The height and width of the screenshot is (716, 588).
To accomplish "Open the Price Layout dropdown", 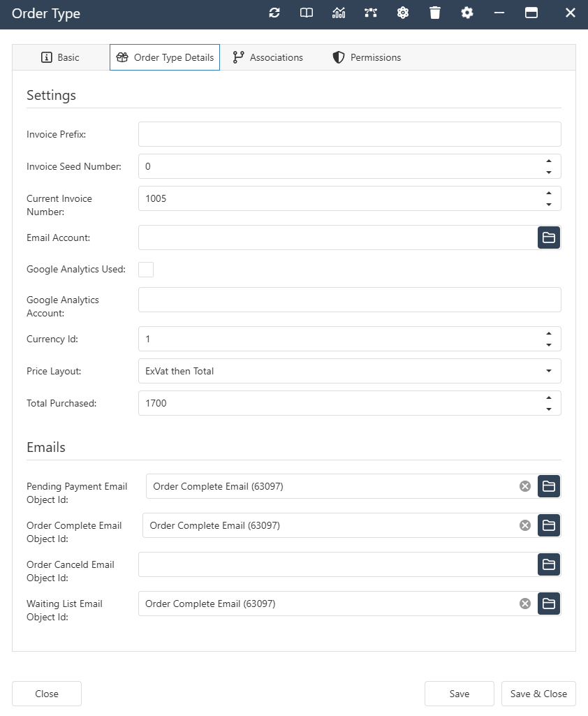I will (550, 371).
